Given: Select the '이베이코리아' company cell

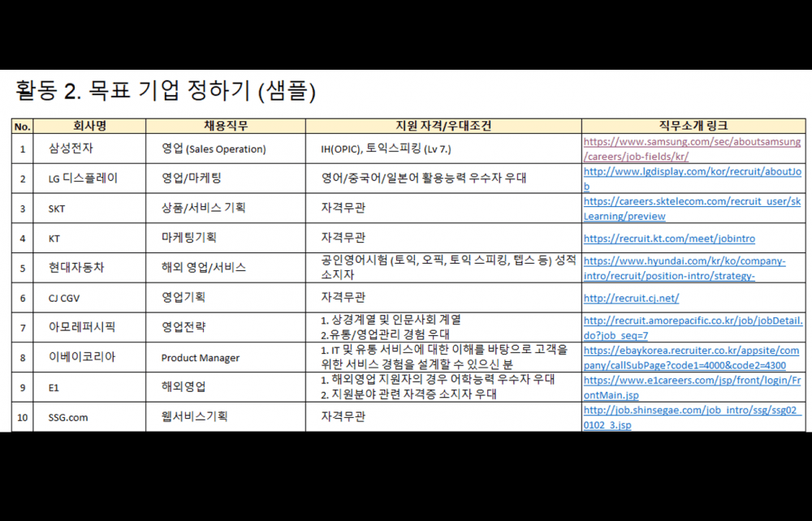Looking at the screenshot, I should [89, 357].
